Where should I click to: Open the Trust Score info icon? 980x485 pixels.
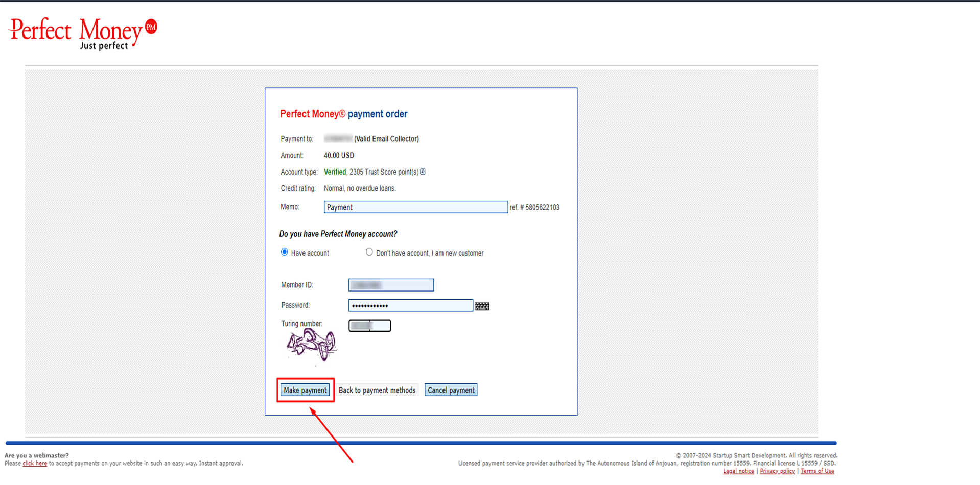(x=423, y=172)
